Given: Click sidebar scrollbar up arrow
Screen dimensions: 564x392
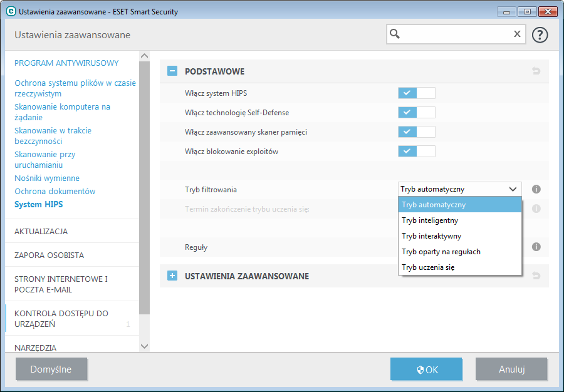Looking at the screenshot, I should click(145, 56).
